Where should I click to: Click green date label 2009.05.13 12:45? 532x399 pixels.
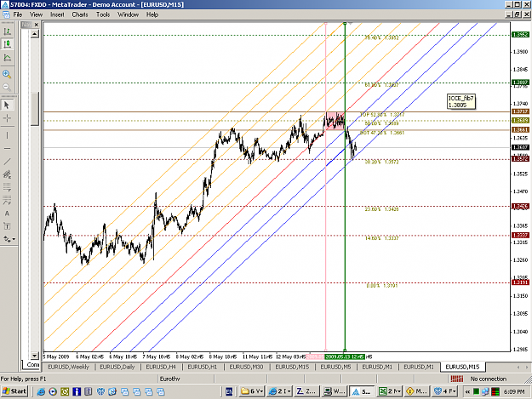344,356
